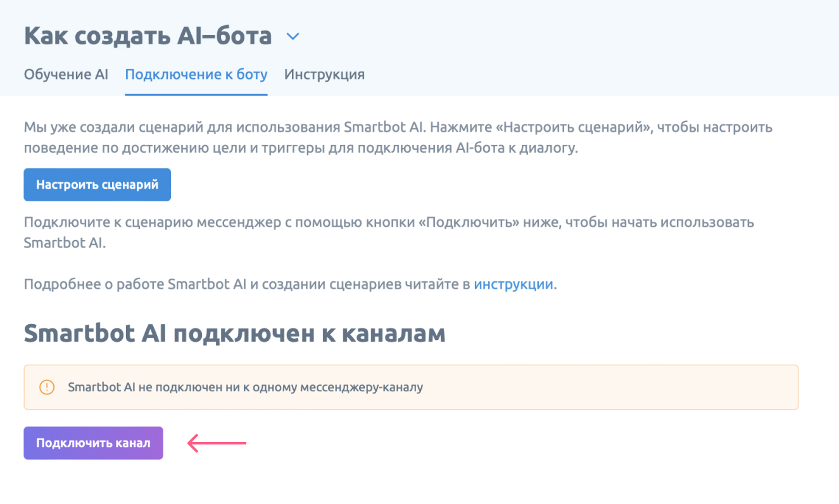Click the «Smartbot AI подключен к каналам» heading
The image size is (839, 504).
234,334
